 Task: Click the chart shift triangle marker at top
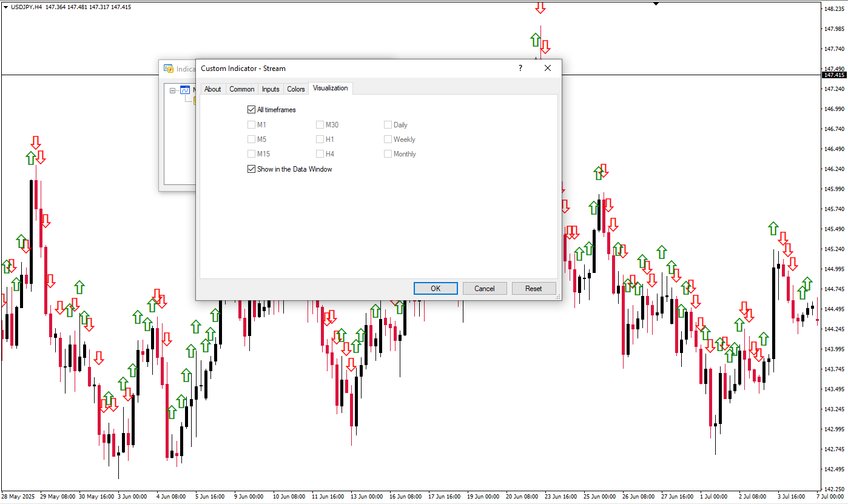point(656,4)
